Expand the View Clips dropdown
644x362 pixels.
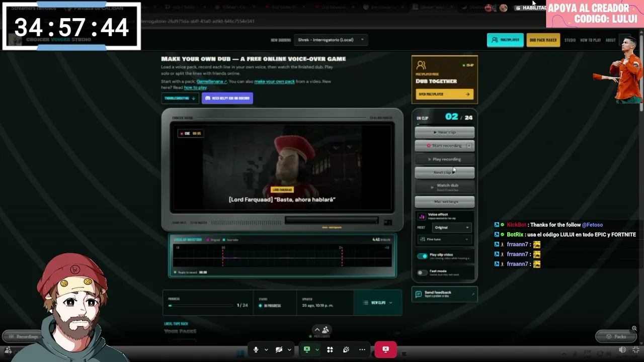coord(378,303)
